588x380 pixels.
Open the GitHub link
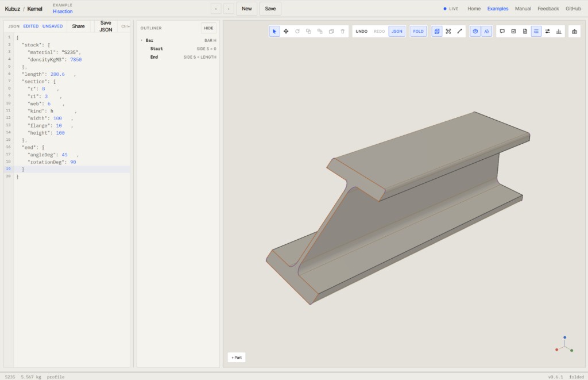pyautogui.click(x=573, y=9)
